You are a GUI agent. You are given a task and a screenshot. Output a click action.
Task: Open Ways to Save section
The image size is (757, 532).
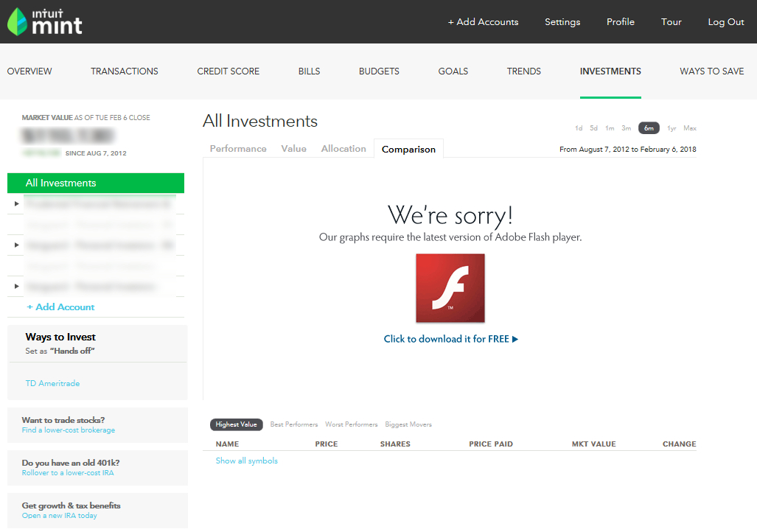pos(711,71)
